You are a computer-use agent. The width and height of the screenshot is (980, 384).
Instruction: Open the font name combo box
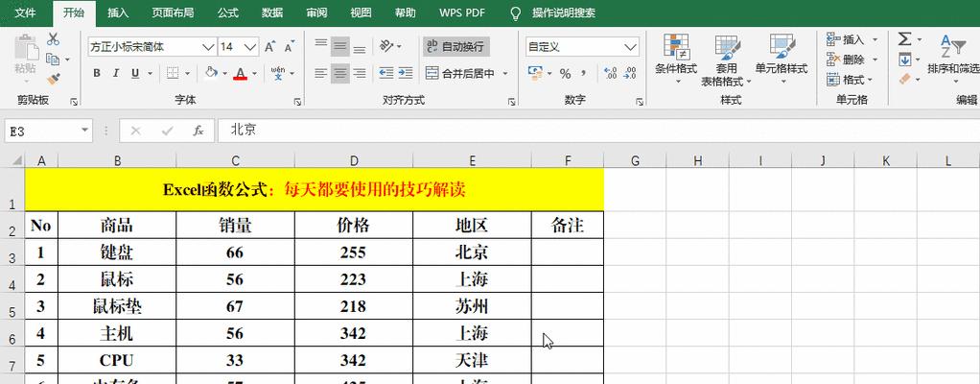click(x=152, y=47)
